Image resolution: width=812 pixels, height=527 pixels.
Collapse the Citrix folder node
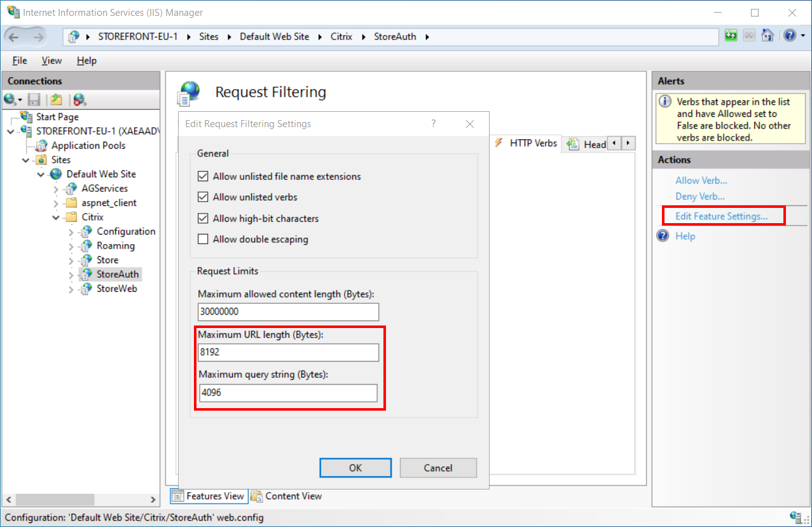tap(57, 217)
